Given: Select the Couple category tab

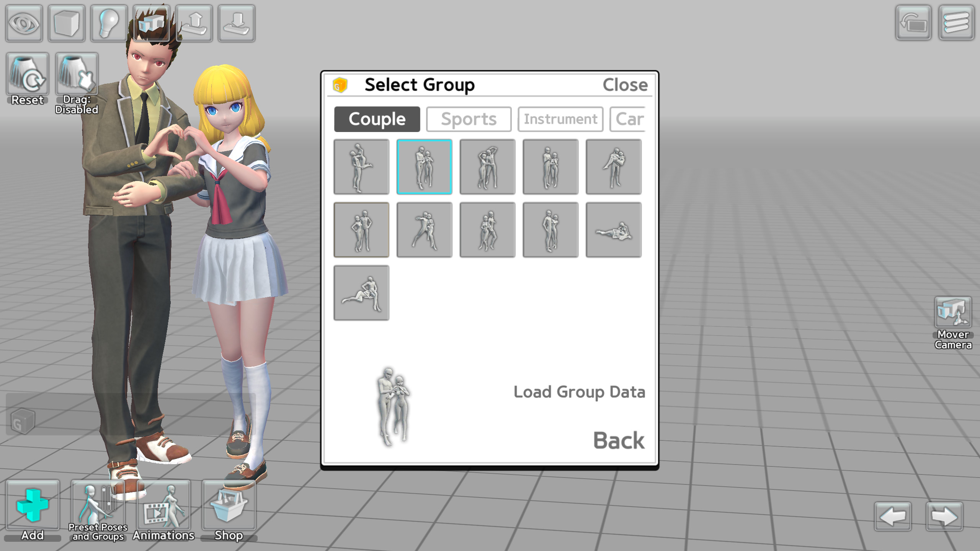Looking at the screenshot, I should [377, 119].
